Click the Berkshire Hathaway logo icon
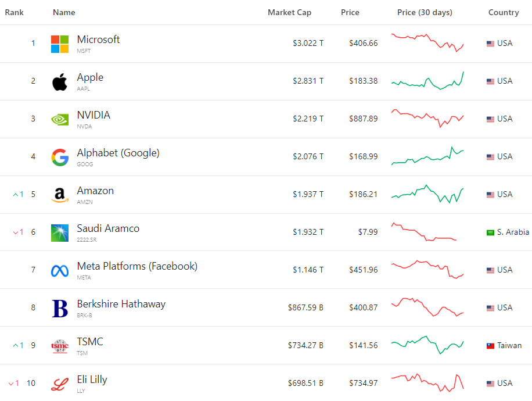Viewport: 532px width, 401px height. click(x=60, y=309)
